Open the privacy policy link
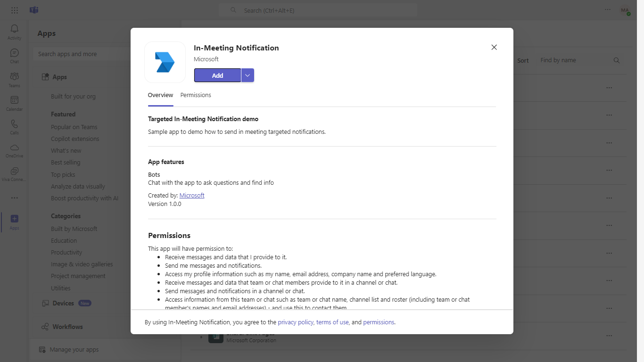 (x=296, y=322)
